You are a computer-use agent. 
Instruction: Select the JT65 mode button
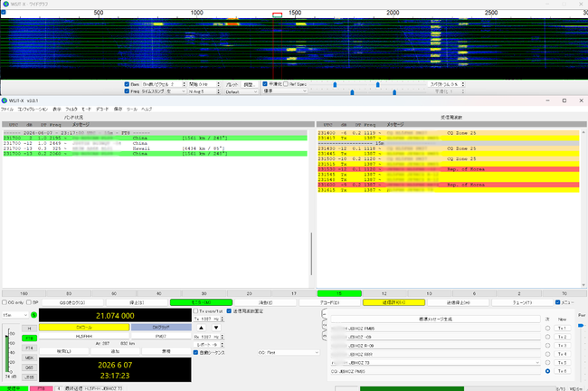click(x=29, y=377)
